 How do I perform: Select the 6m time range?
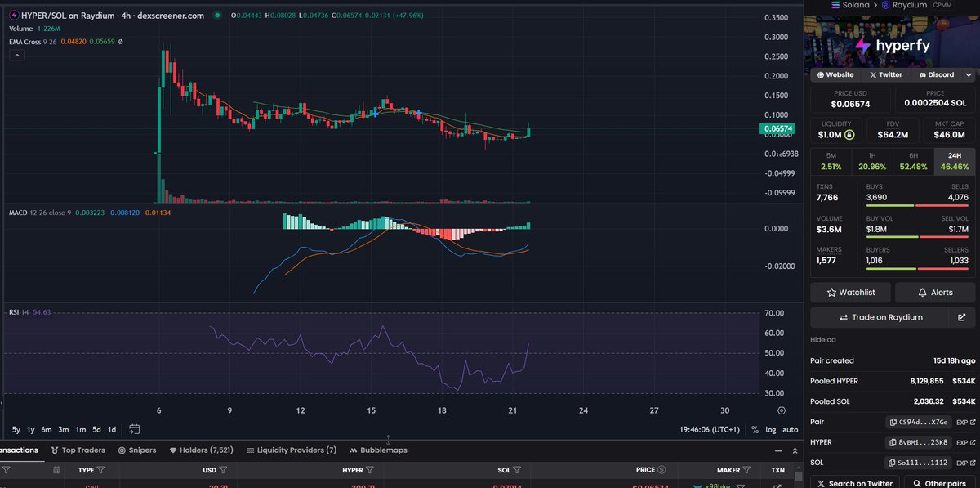[x=47, y=429]
